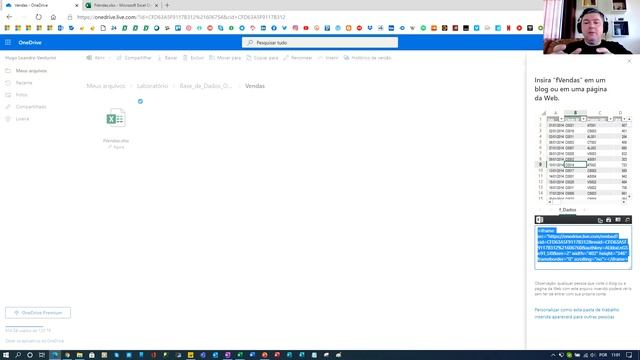Open the Dropbox bookmark icon
This screenshot has width=640, height=360.
370,28
